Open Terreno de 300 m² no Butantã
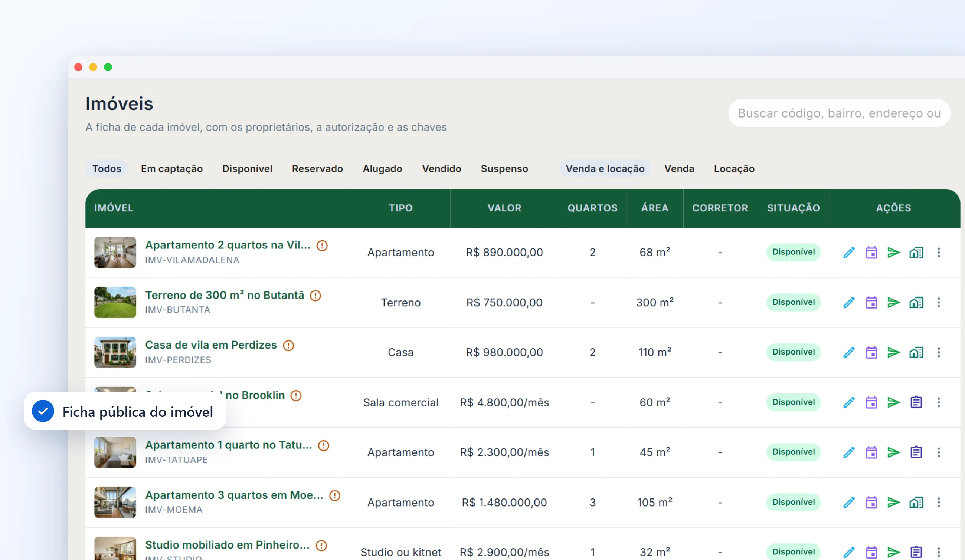This screenshot has width=965, height=560. (x=225, y=295)
